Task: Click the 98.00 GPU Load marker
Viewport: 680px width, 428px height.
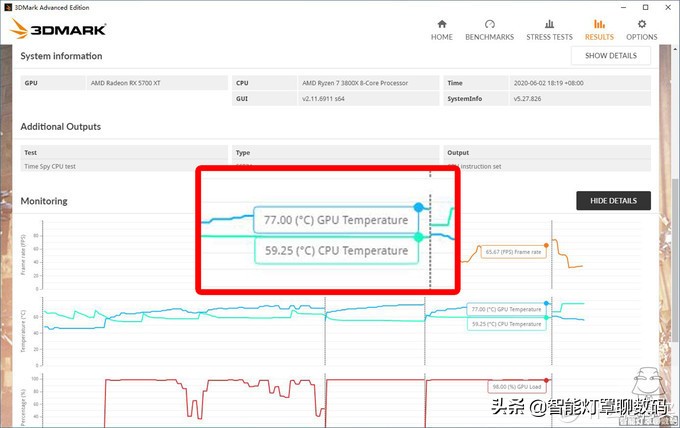Action: [x=546, y=380]
